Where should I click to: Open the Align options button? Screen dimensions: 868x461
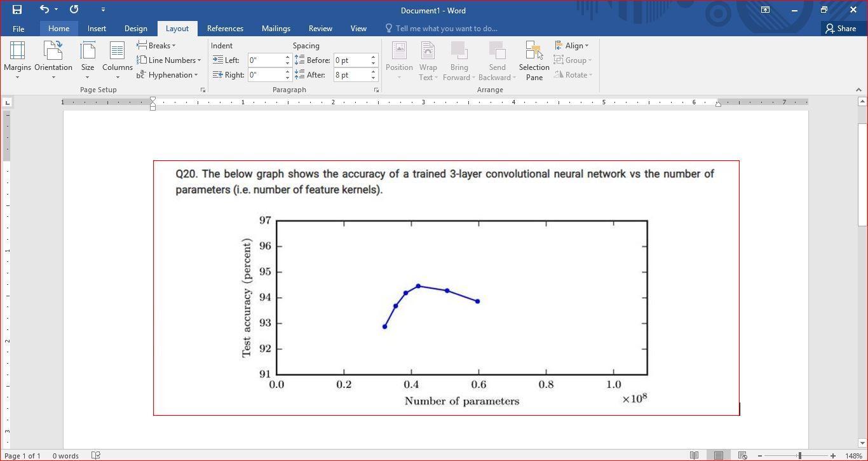click(572, 45)
